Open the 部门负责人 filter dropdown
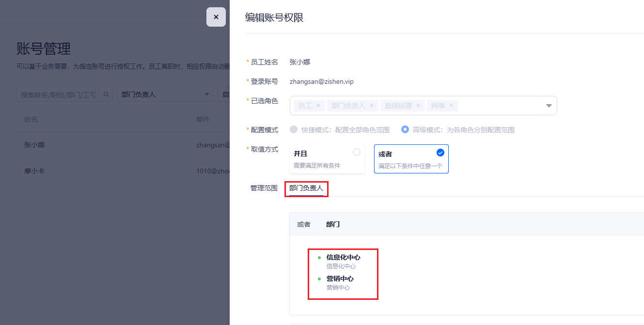Image resolution: width=644 pixels, height=325 pixels. coord(165,94)
